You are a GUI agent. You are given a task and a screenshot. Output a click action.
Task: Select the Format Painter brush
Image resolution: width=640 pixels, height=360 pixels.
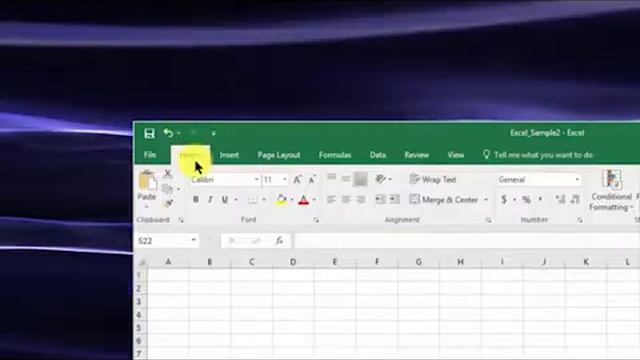168,204
